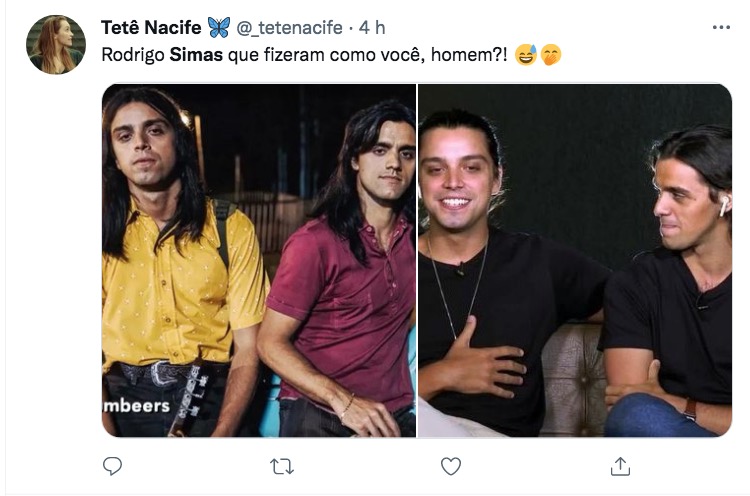Viewport: 750px width, 496px height.
Task: Click the bold word Simas in the tweet
Action: click(x=196, y=55)
